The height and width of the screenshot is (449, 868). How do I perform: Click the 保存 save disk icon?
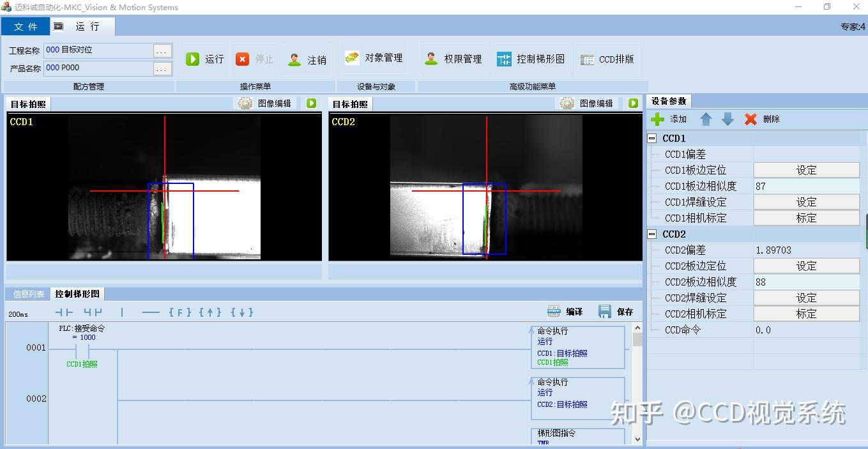(605, 311)
